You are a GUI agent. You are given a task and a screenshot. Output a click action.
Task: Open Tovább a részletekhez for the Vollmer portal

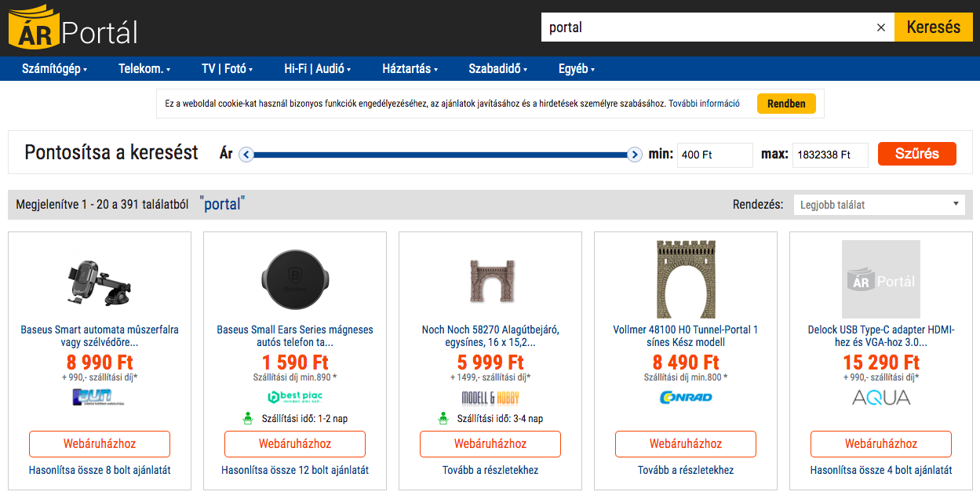[x=686, y=471]
